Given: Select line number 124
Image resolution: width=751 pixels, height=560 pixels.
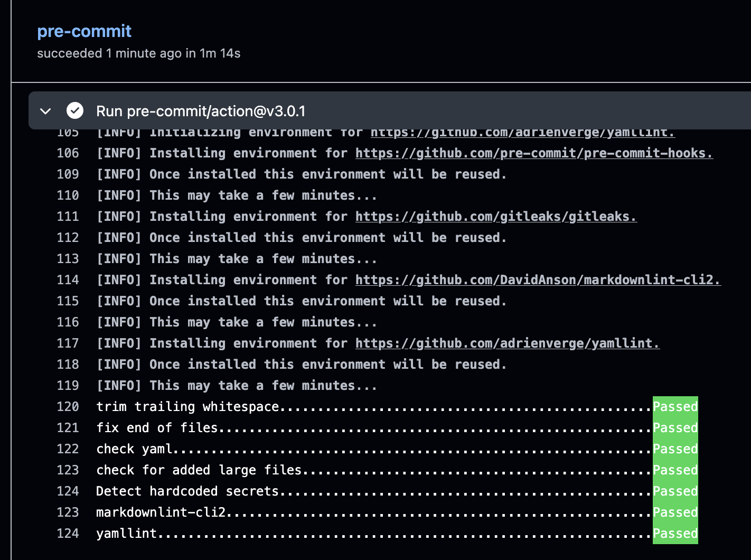Looking at the screenshot, I should click(68, 491).
